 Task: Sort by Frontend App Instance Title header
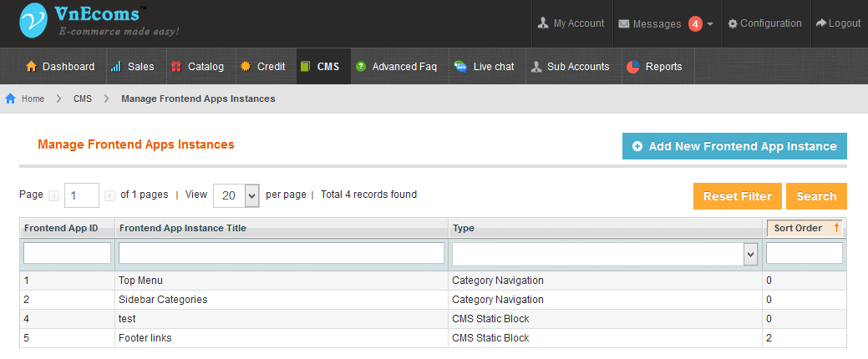tap(183, 228)
